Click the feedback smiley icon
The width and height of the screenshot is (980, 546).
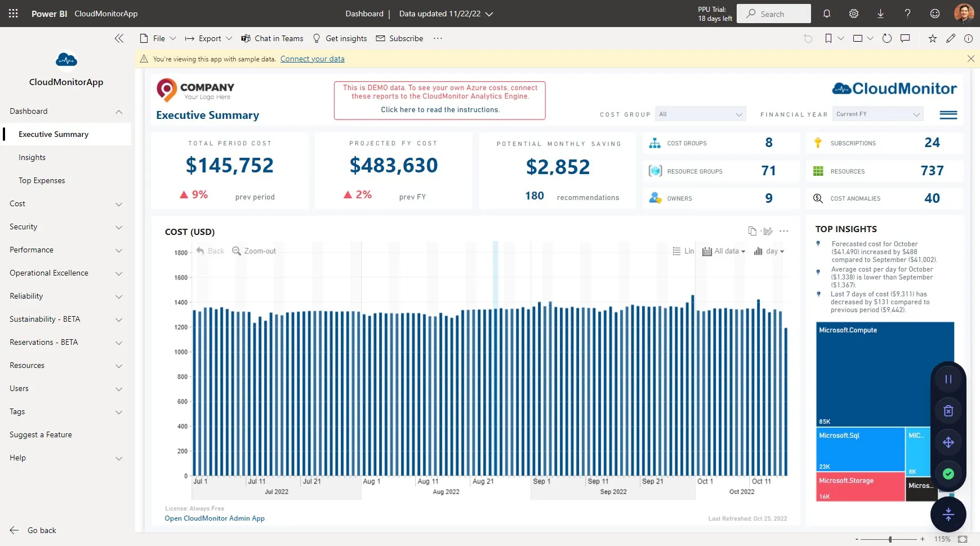(935, 14)
